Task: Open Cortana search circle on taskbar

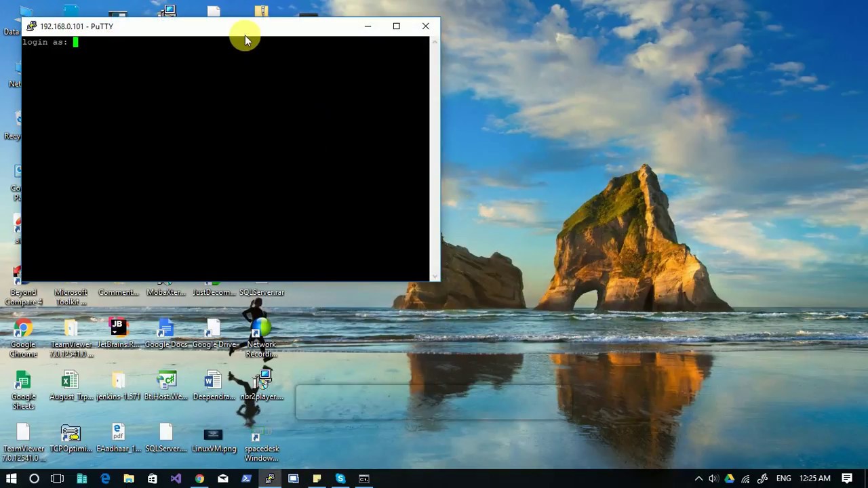Action: click(34, 479)
